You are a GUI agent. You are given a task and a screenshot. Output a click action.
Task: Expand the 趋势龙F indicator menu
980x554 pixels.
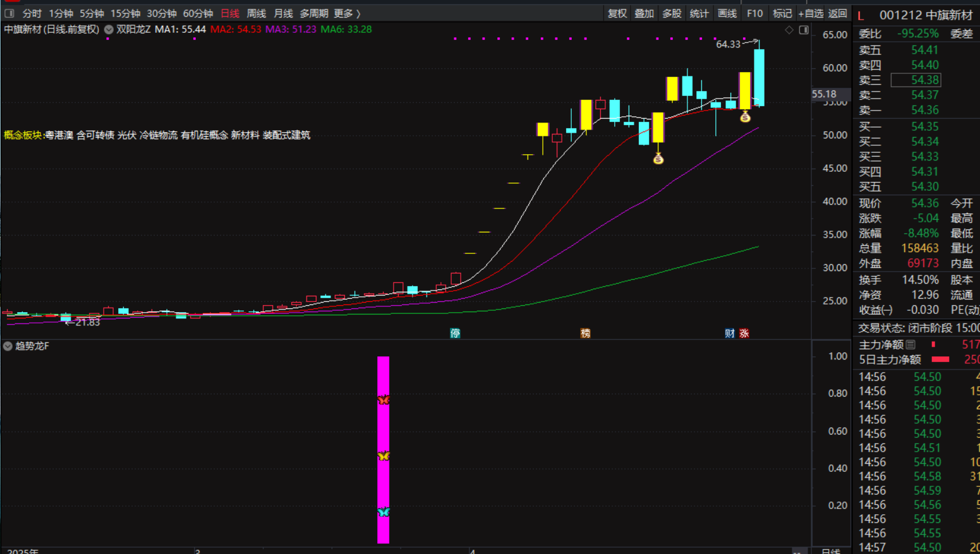pyautogui.click(x=8, y=346)
